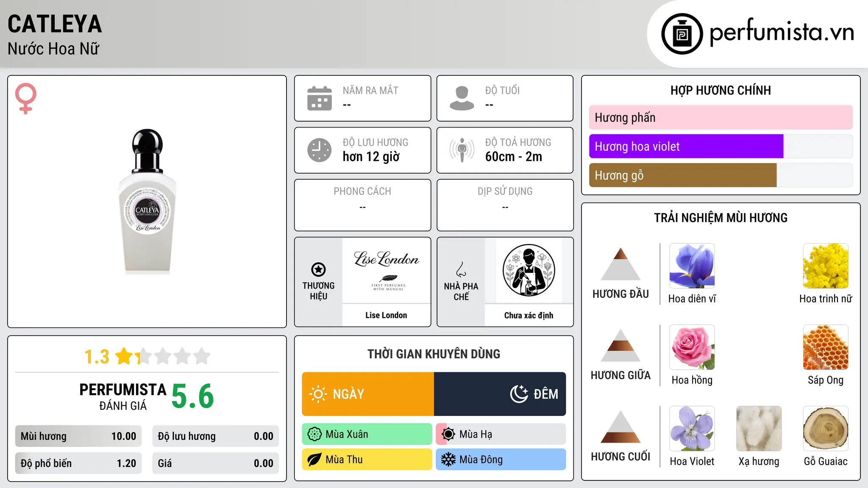This screenshot has height=488, width=868.
Task: Click the person silhouette age icon
Action: pos(462,98)
